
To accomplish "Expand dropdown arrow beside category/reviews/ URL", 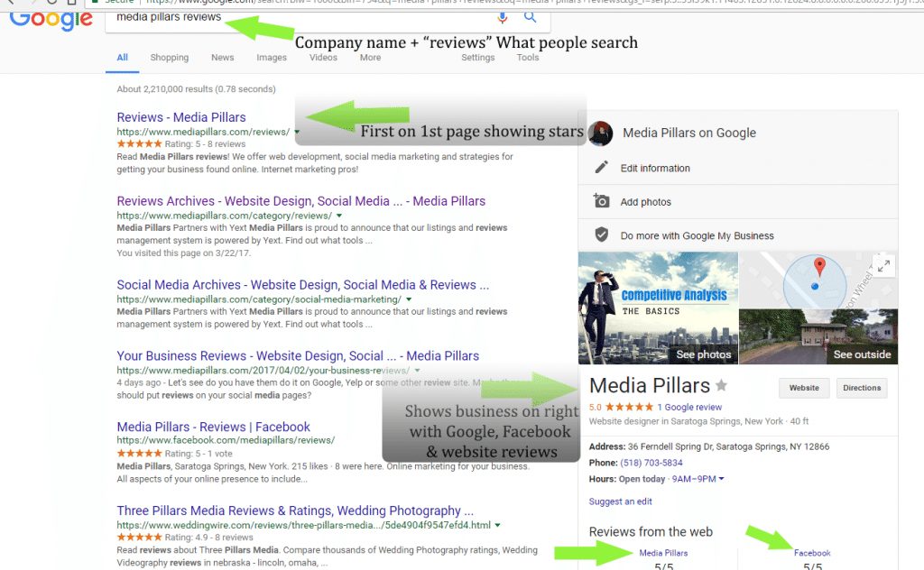I will (x=339, y=216).
